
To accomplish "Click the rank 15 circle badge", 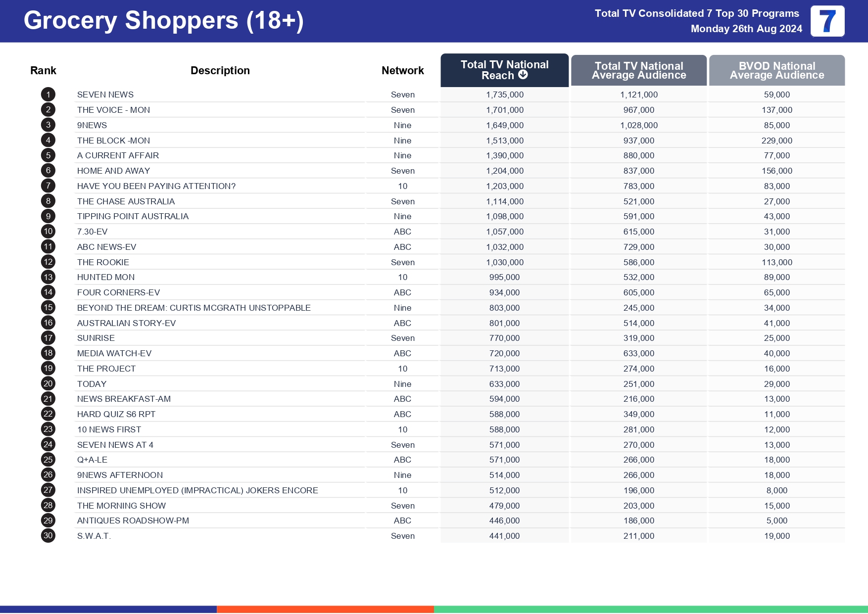I will pos(48,308).
